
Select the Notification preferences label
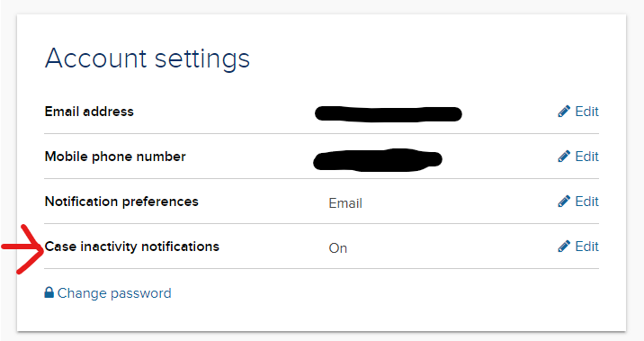pos(121,202)
